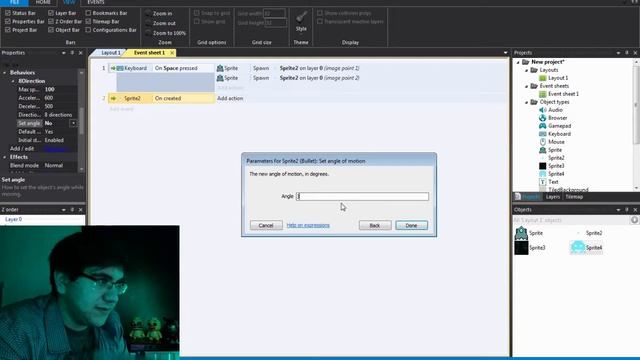Switch to Layers tab in project bar
This screenshot has height=360, width=640.
point(553,197)
